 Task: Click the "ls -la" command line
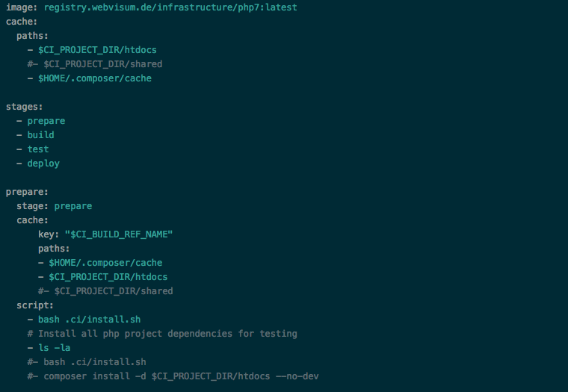(x=54, y=348)
